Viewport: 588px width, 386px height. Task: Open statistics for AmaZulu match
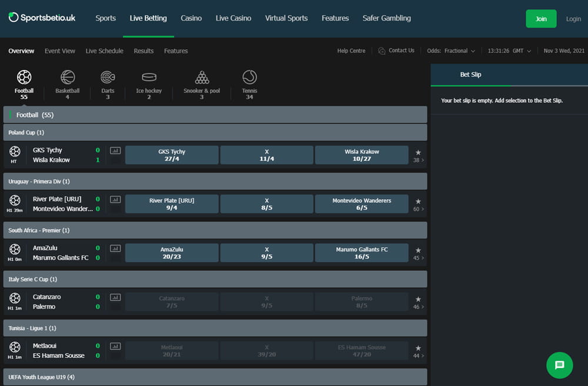coord(115,249)
